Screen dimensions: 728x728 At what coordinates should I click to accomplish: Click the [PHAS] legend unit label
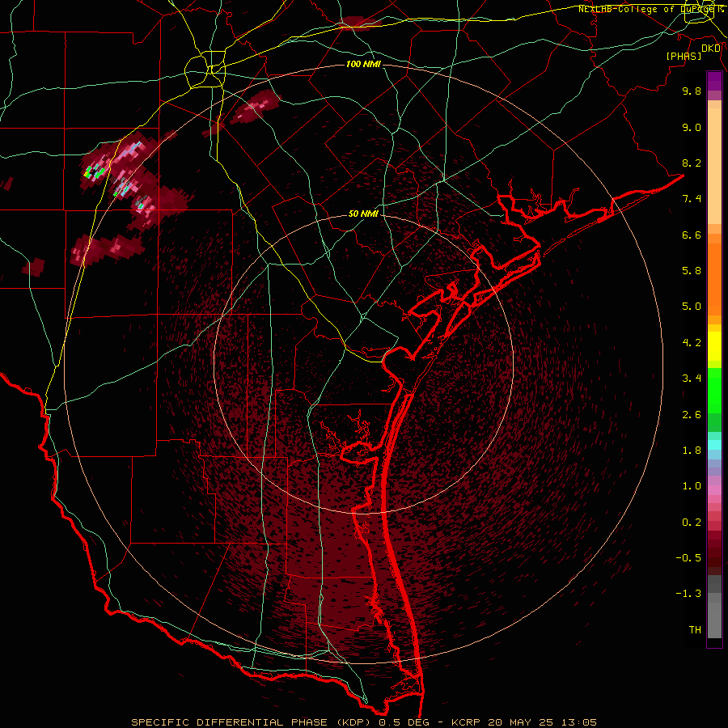pyautogui.click(x=684, y=56)
